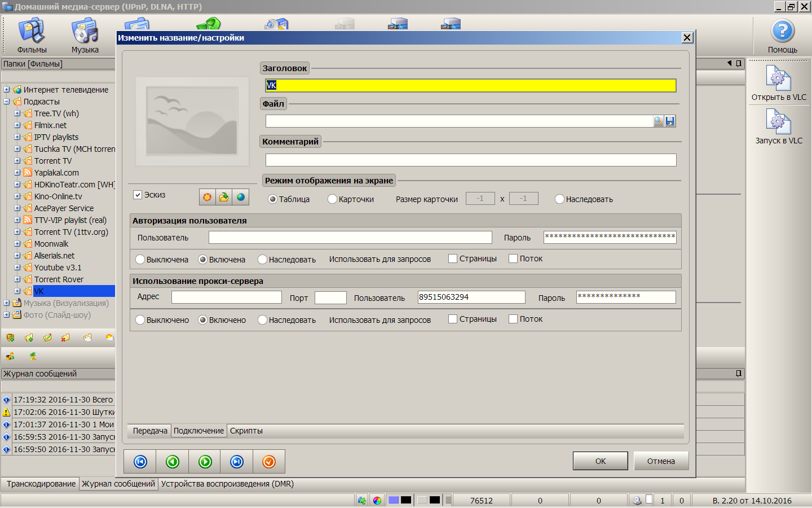Go to first item with blue skip-back button

140,462
